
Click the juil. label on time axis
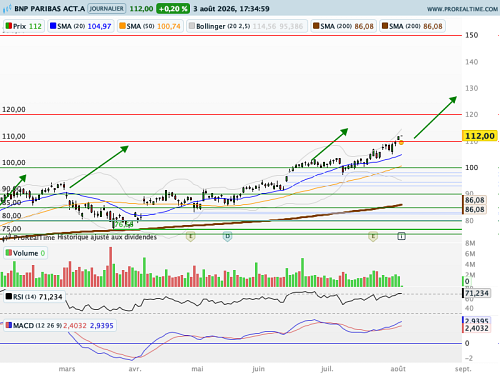tap(327, 369)
